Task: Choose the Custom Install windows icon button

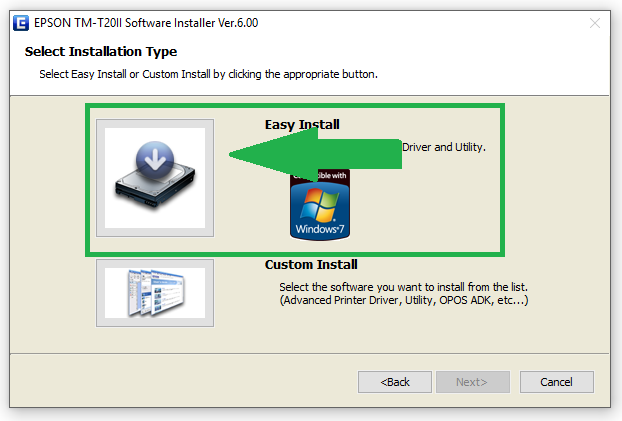Action: click(x=155, y=293)
